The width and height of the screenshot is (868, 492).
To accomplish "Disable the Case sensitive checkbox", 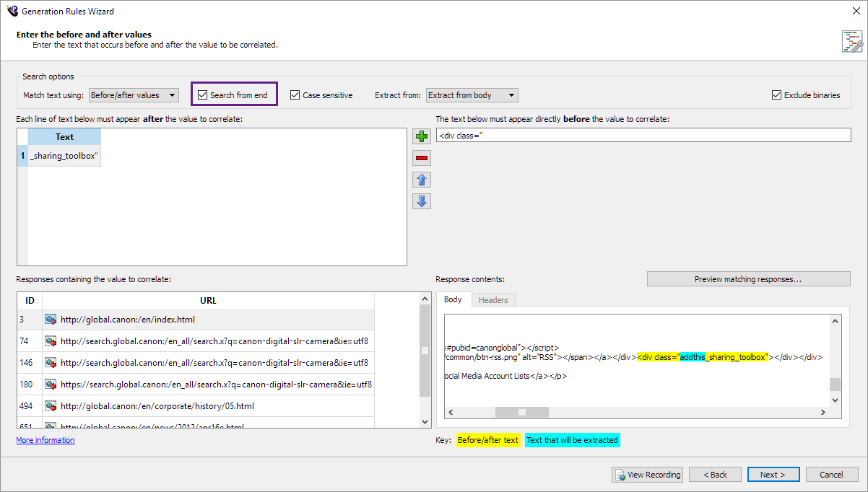I will 295,95.
